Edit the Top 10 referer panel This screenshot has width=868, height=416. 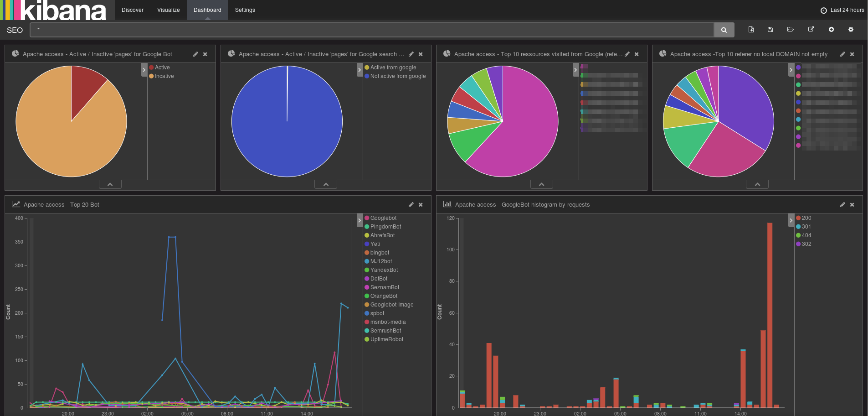click(842, 54)
